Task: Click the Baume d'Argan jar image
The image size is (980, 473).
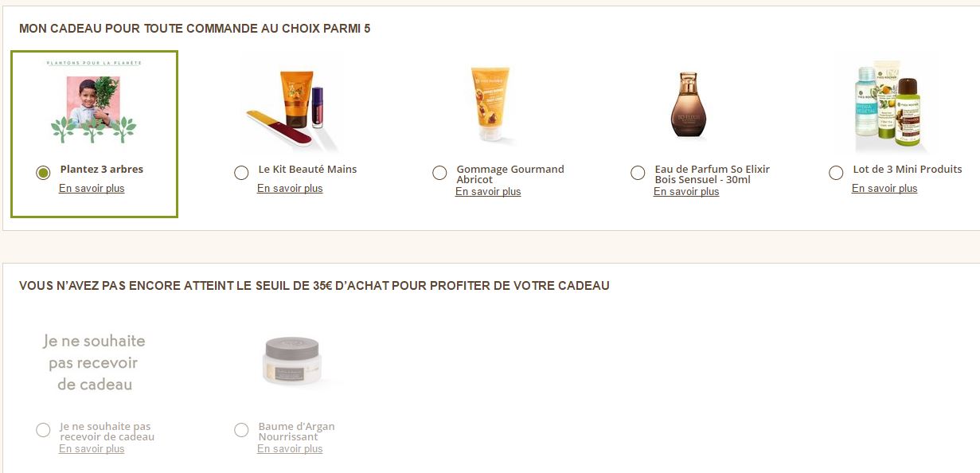Action: point(291,362)
